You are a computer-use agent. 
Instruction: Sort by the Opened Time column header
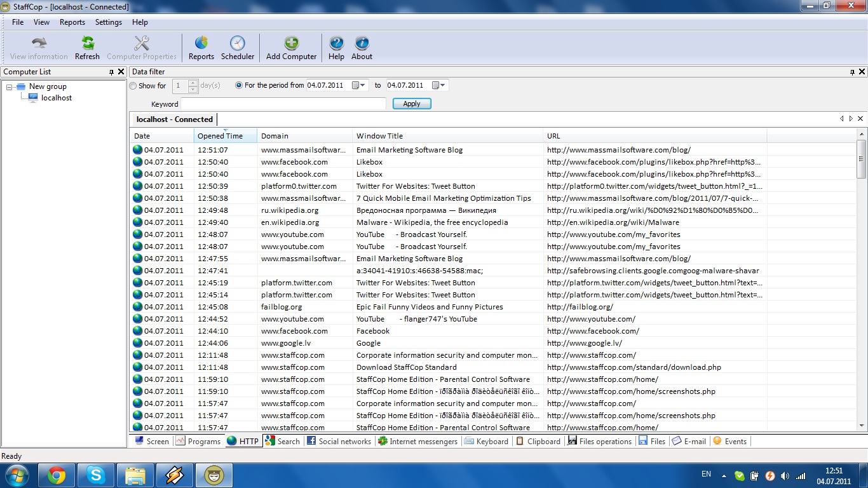[226, 136]
